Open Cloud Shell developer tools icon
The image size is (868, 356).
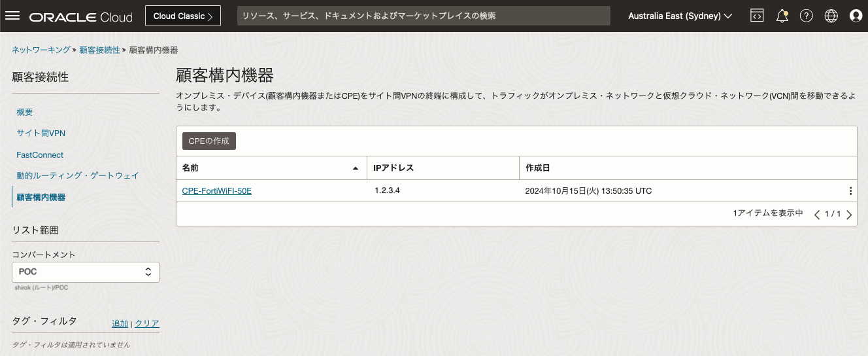point(757,16)
